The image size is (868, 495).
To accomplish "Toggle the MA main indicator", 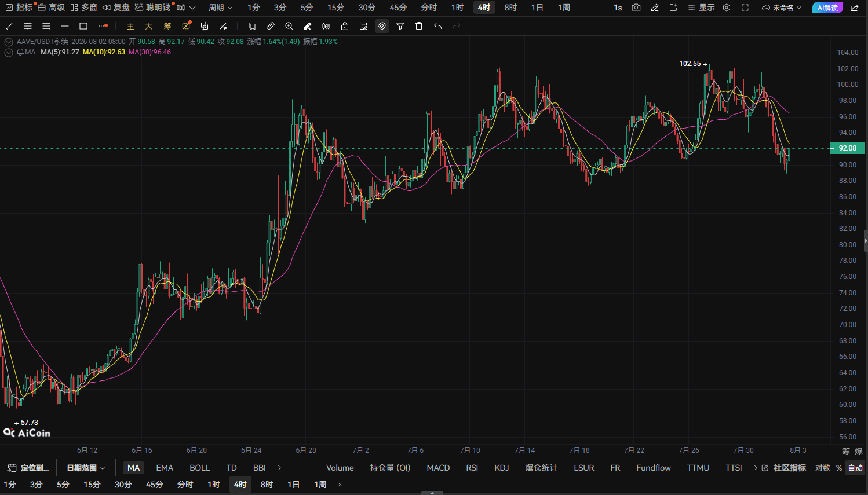I will point(134,468).
